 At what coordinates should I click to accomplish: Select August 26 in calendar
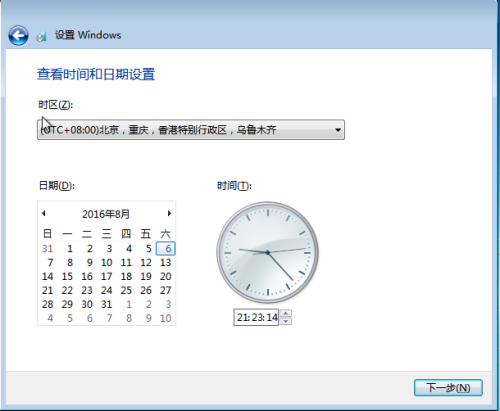tap(146, 290)
